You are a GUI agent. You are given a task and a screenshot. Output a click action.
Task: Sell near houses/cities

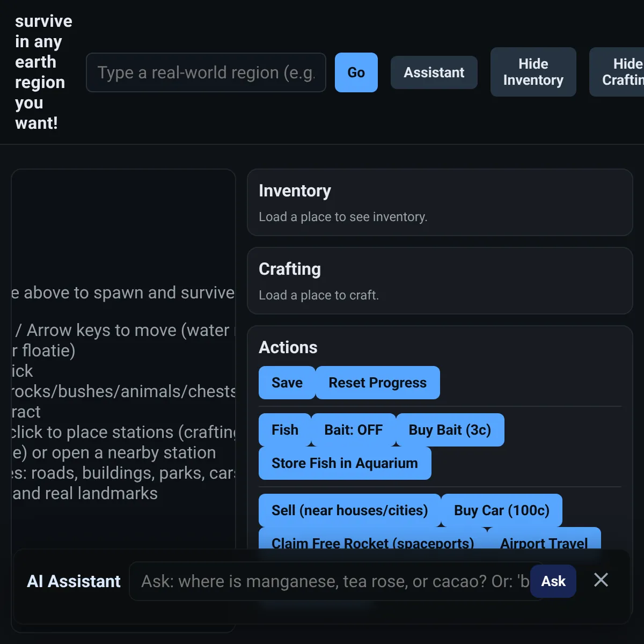click(350, 510)
